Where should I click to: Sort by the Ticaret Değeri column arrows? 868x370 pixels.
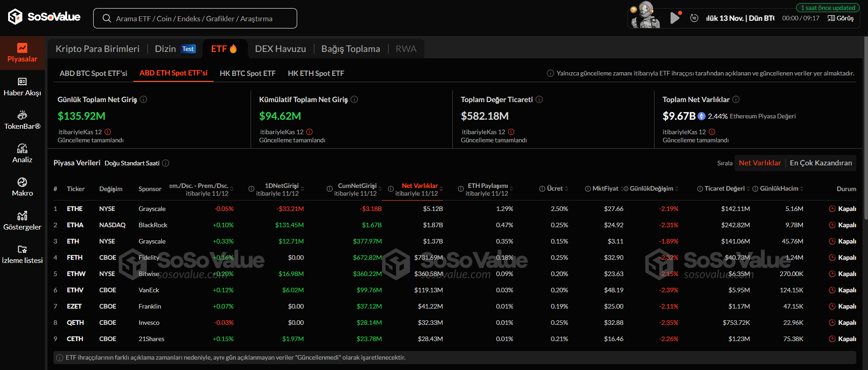point(748,189)
